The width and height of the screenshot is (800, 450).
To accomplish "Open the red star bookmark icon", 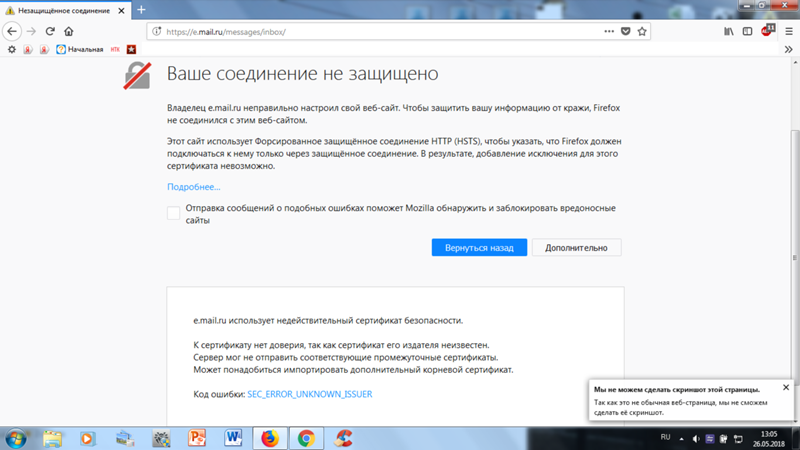I will [x=132, y=49].
